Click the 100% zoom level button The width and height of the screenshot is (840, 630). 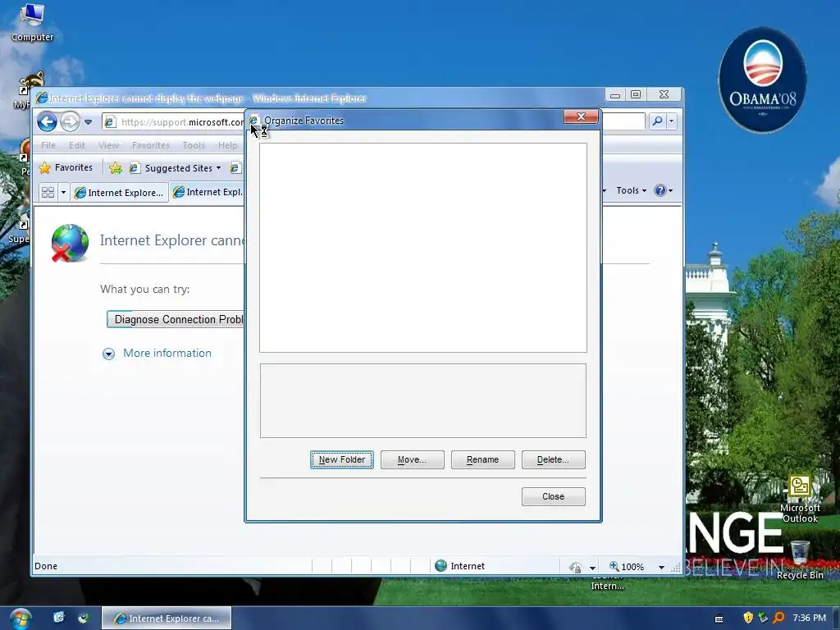627,567
